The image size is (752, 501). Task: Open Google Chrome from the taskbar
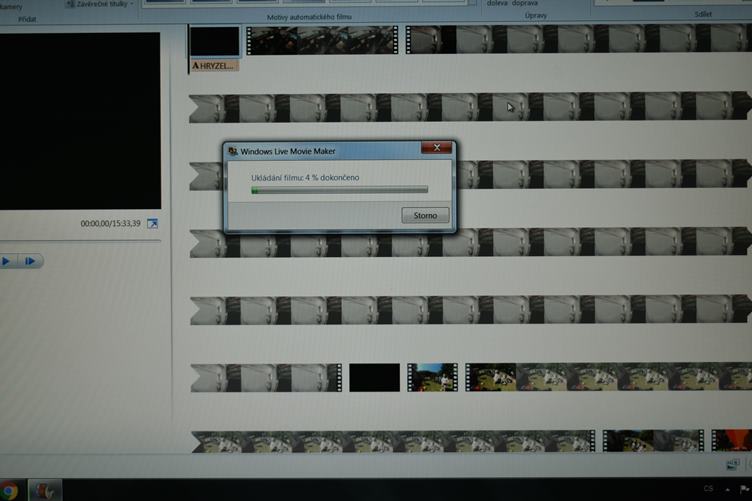9,490
